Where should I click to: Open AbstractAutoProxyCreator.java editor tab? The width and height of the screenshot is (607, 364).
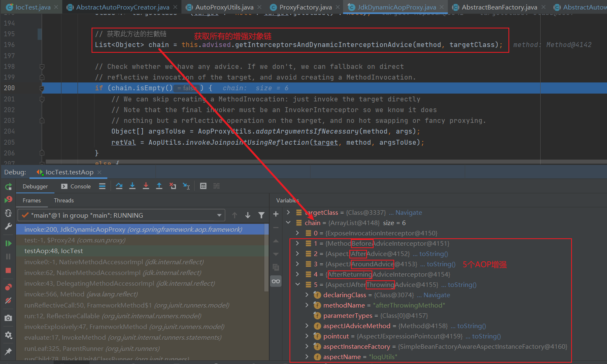[122, 7]
